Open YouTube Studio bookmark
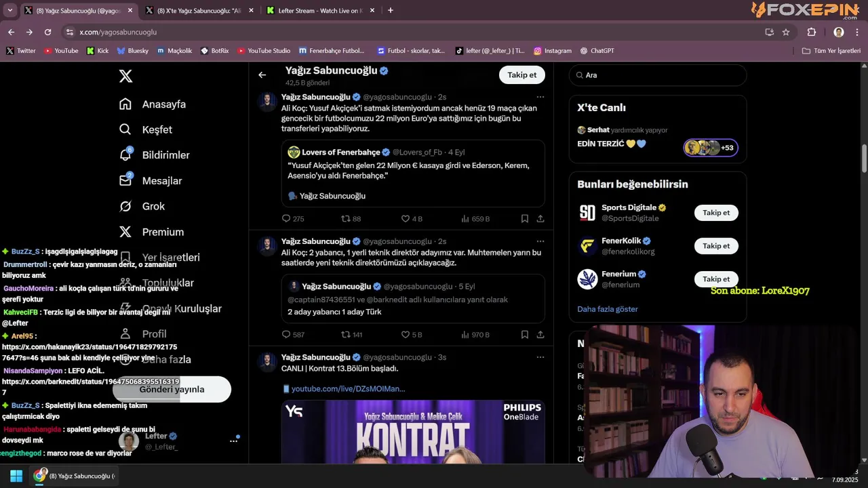The height and width of the screenshot is (488, 868). pyautogui.click(x=264, y=51)
